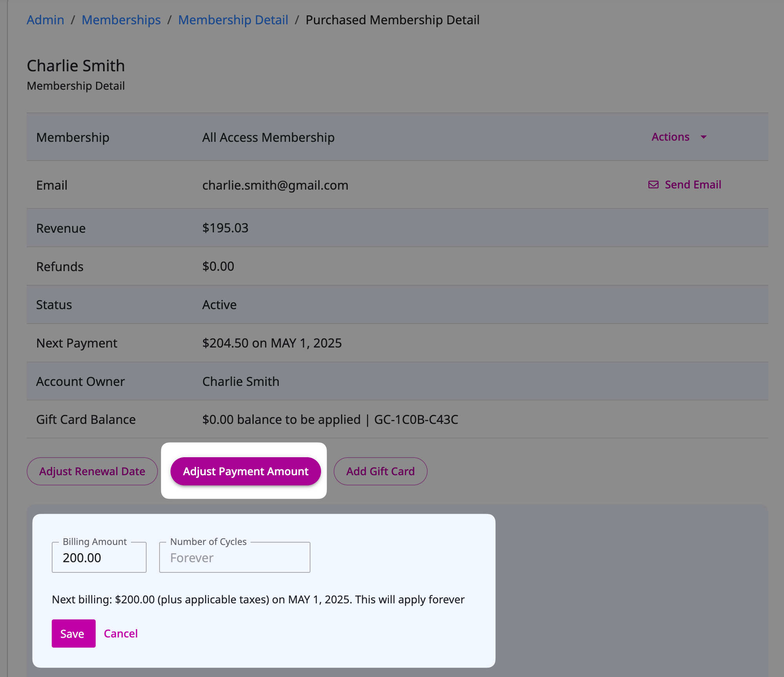Cancel the payment adjustment

pos(121,633)
